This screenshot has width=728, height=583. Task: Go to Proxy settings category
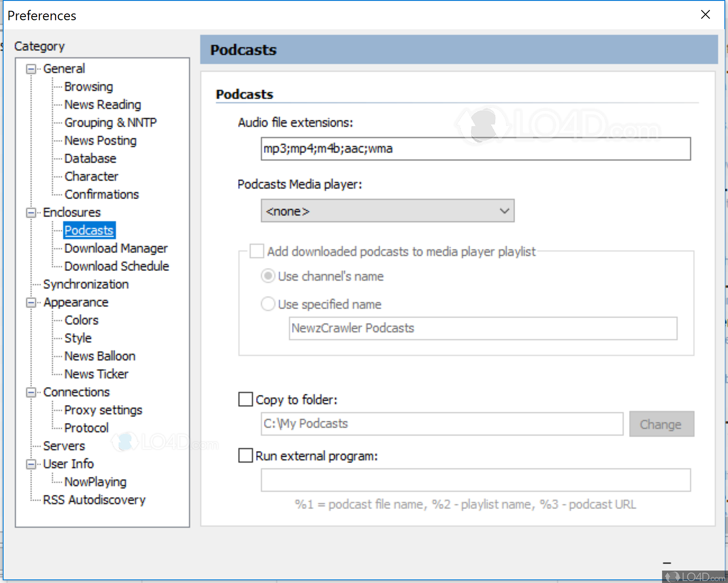103,410
